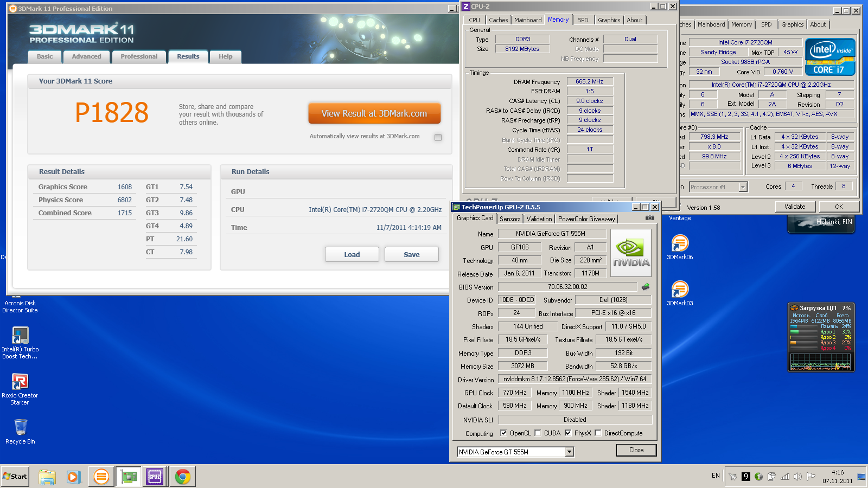Image resolution: width=868 pixels, height=488 pixels.
Task: Click the Validate button in CPU-Z
Action: pyautogui.click(x=795, y=207)
